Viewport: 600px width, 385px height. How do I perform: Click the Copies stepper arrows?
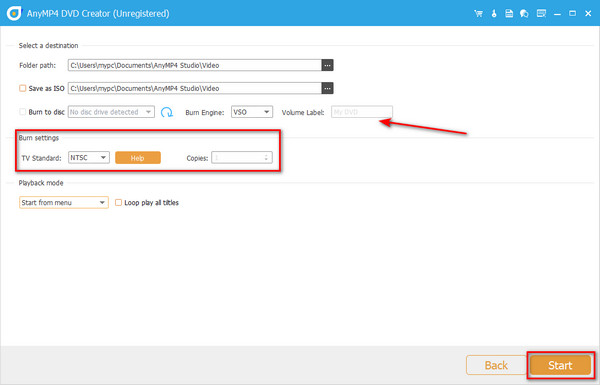coord(266,158)
